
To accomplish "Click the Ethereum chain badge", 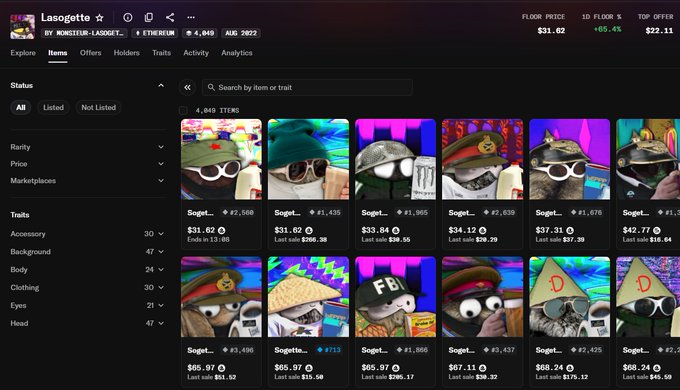I will click(155, 33).
